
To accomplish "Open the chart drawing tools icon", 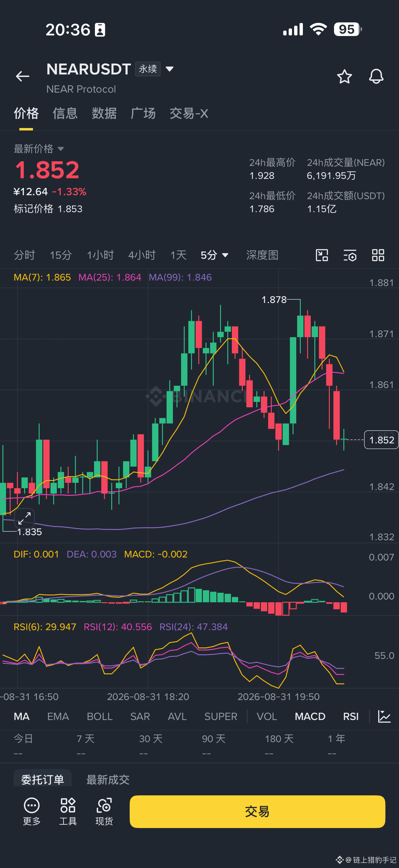I will click(x=322, y=255).
